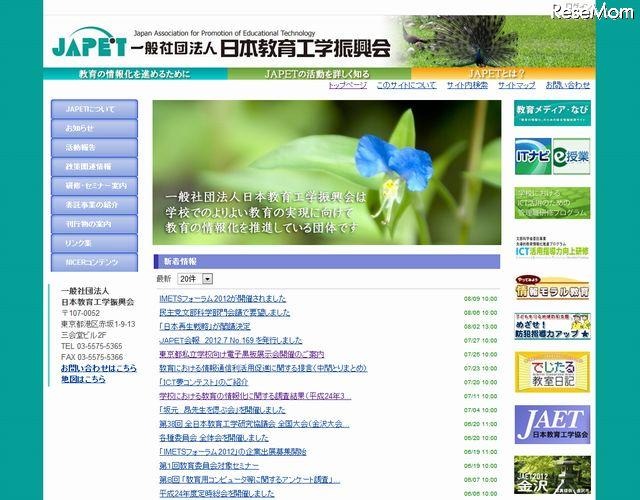
Task: Open 「坂元昂先生を偲ぶ会」 news link
Action: click(222, 410)
